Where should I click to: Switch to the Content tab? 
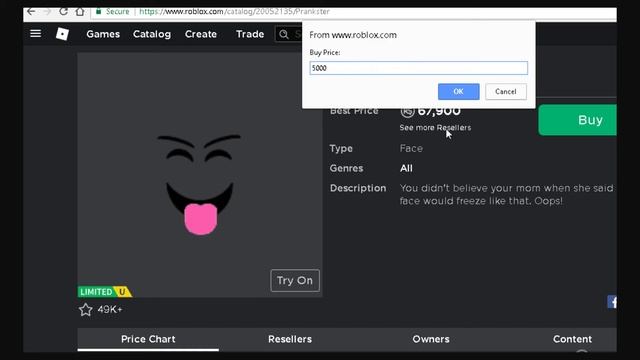(572, 339)
